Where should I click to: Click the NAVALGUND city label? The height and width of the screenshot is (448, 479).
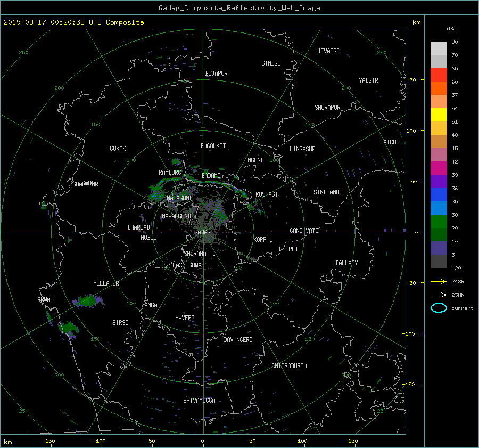point(176,216)
